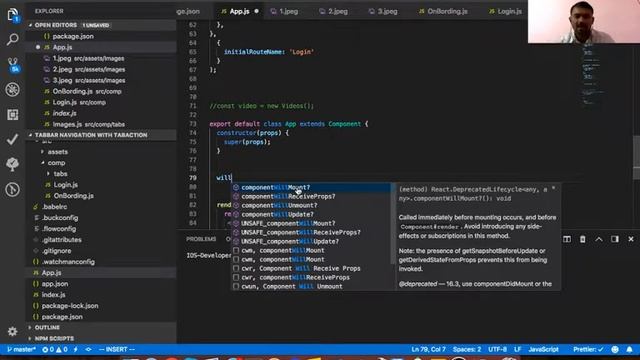
Task: Select the componentWillReceiveProps? suggestion
Action: (x=311, y=196)
